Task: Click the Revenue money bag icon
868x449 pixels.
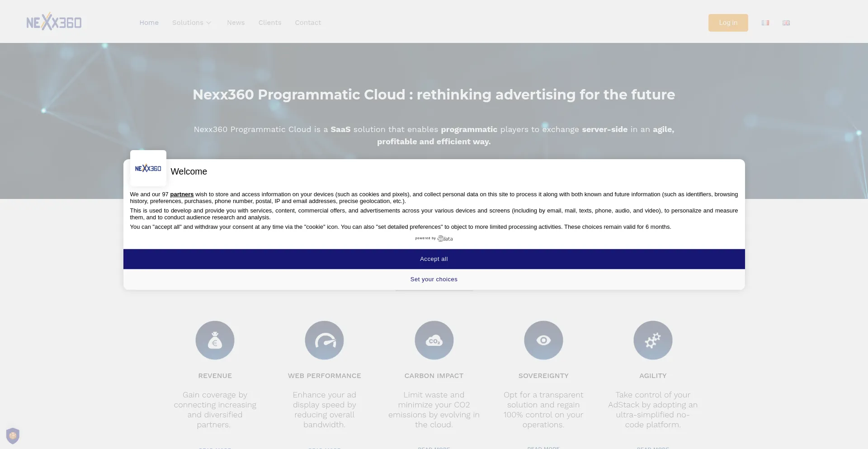Action: click(215, 340)
